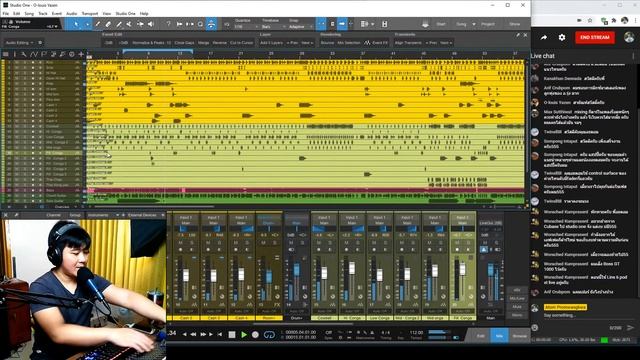This screenshot has width=640, height=360.
Task: Click the share arrow in the stream window
Action: click(544, 38)
